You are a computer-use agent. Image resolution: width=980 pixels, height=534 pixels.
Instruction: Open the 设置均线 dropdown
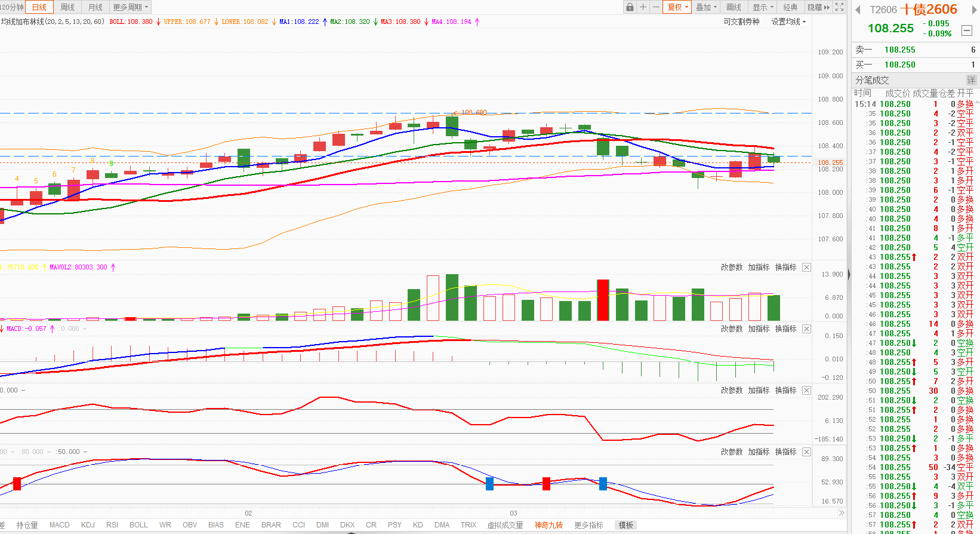coord(788,22)
